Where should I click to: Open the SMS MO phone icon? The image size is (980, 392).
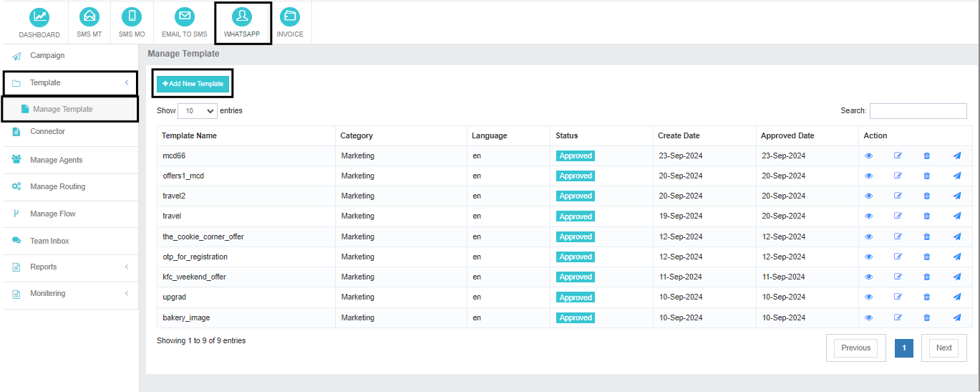click(x=131, y=16)
